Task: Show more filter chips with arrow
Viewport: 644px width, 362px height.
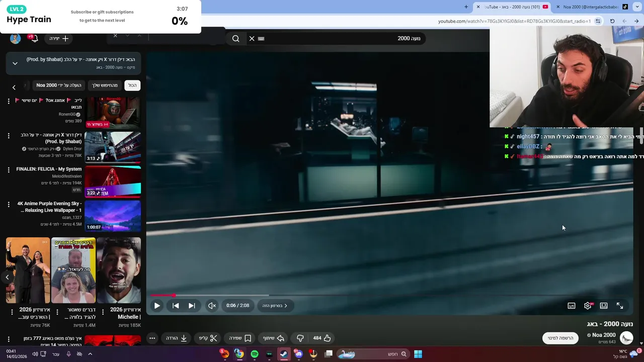Action: (14, 87)
